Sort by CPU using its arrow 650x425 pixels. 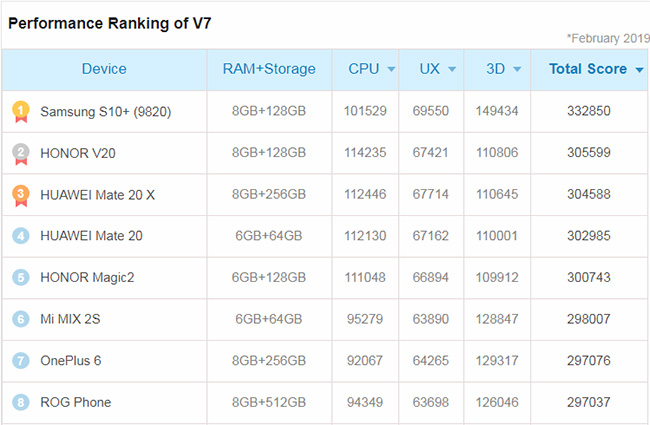391,69
